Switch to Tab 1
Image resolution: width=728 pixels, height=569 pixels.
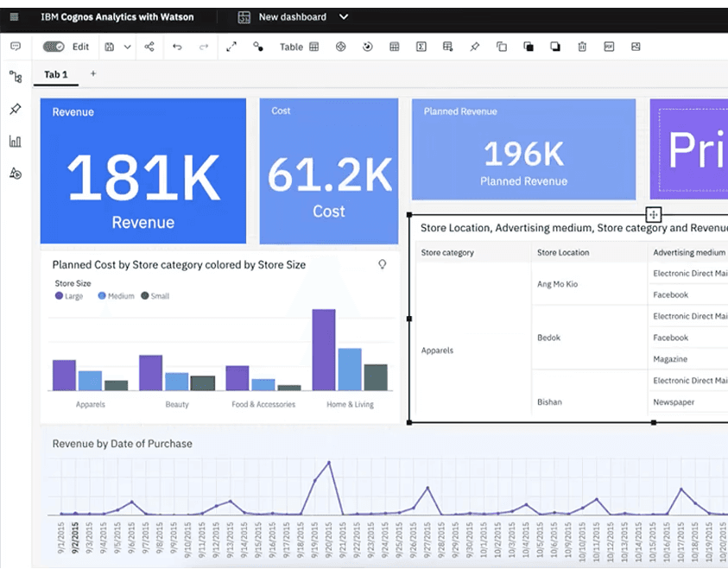pos(56,74)
